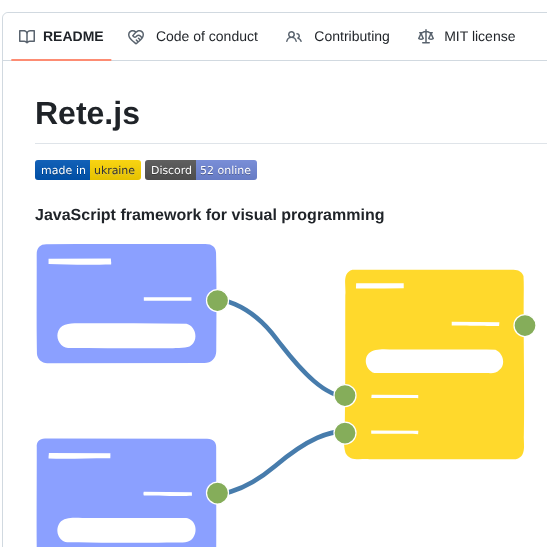The width and height of the screenshot is (547, 547).
Task: Click the Contributing people icon
Action: pos(294,37)
